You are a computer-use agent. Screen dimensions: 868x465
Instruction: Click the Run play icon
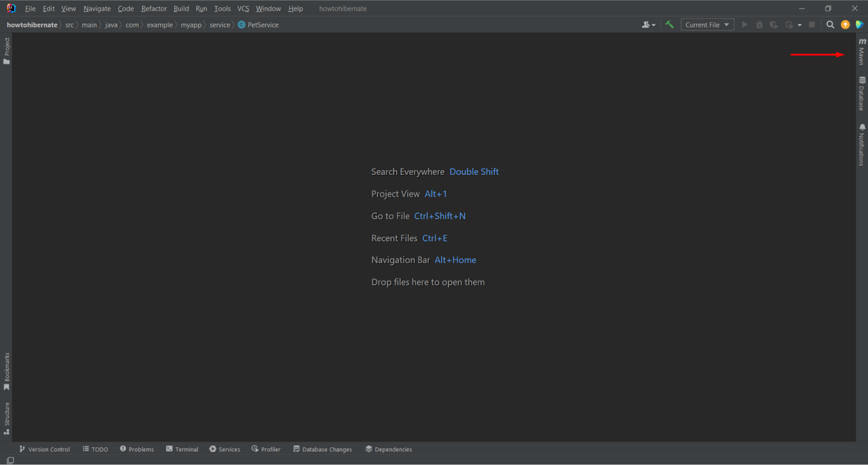pos(745,25)
